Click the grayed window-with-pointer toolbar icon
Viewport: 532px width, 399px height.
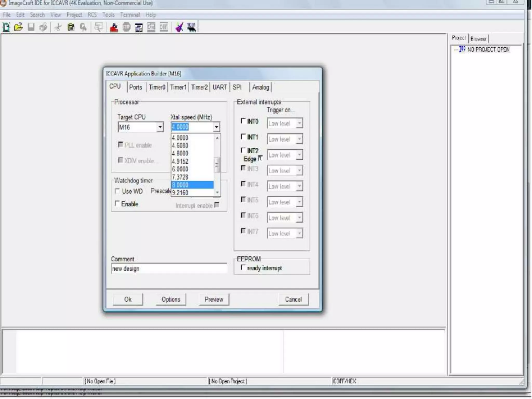tap(98, 27)
